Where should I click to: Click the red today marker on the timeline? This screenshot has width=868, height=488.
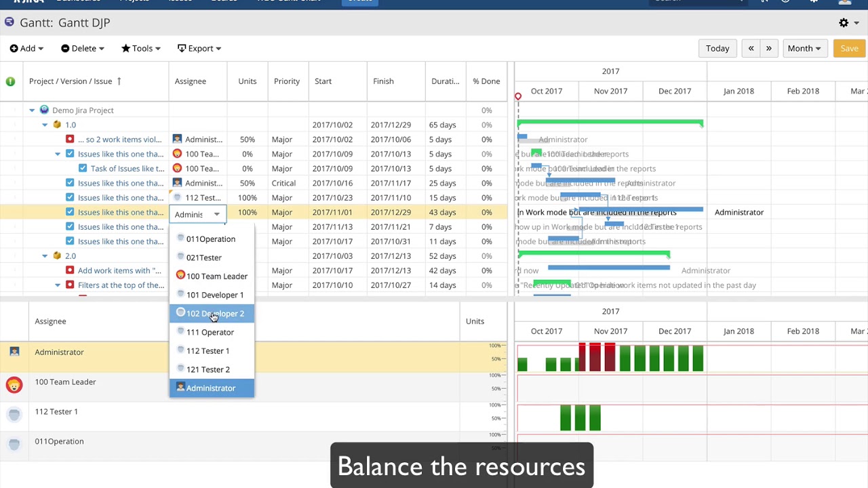click(x=518, y=96)
